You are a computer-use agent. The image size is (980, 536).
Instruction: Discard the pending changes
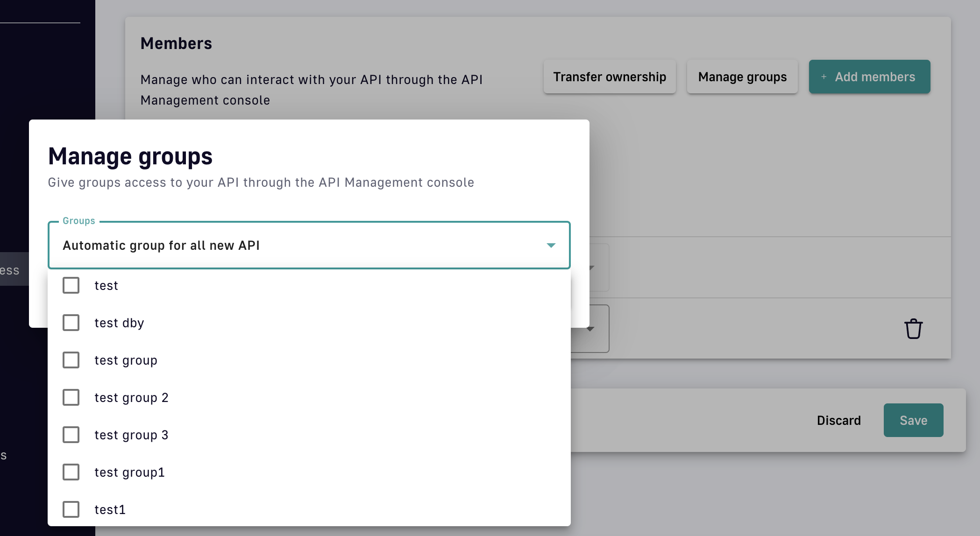[838, 420]
